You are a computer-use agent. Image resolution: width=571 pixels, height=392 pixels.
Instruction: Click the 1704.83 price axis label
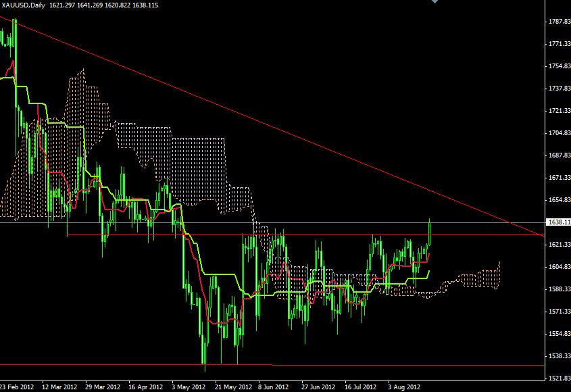tap(560, 133)
